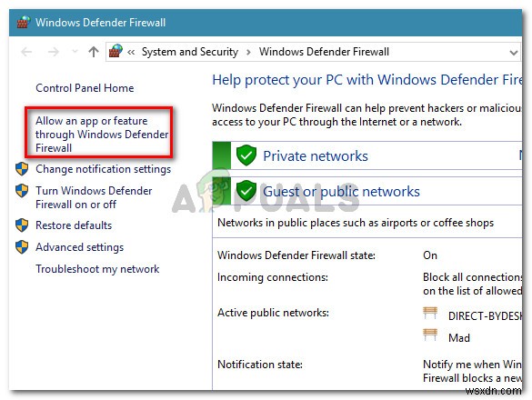The width and height of the screenshot is (532, 400).
Task: Open Allow an app or feature link
Action: [102, 135]
